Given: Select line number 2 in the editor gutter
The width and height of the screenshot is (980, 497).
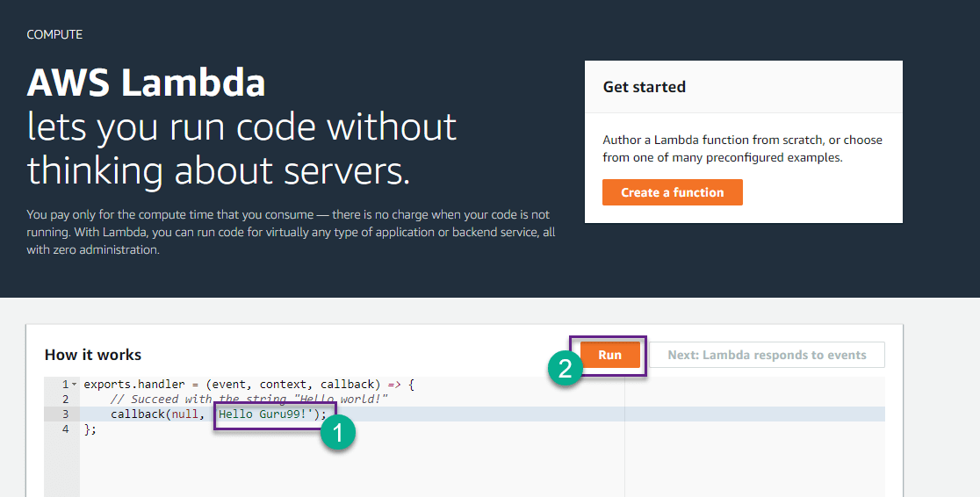Looking at the screenshot, I should [x=65, y=400].
